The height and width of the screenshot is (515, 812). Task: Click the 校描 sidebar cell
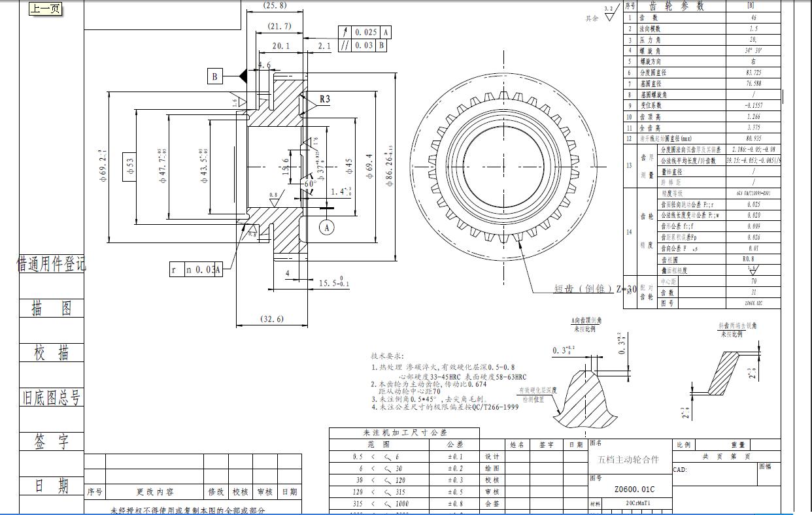[52, 353]
